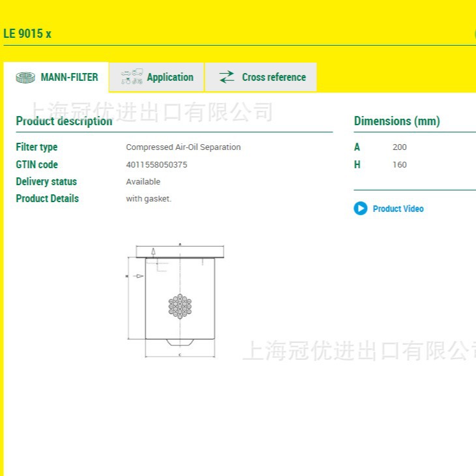This screenshot has width=476, height=476.
Task: Select text 'Compressed Air-Oil Separation'
Action: [183, 147]
